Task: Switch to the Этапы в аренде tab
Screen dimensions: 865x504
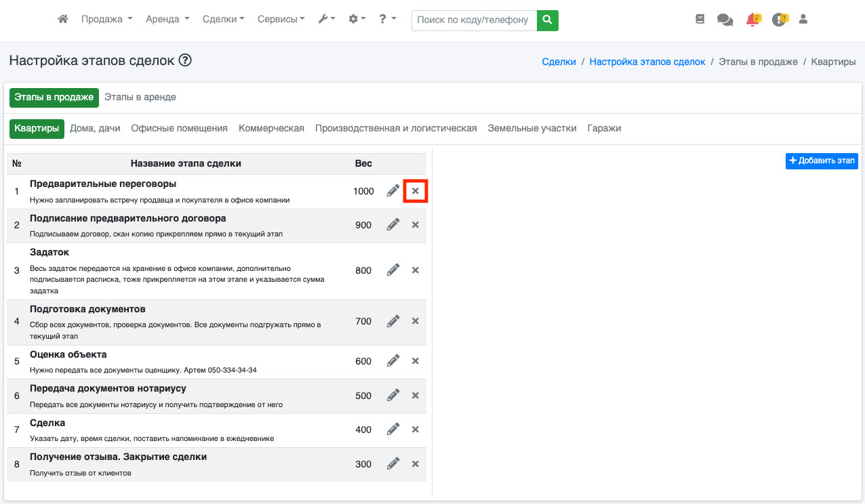Action: click(140, 97)
